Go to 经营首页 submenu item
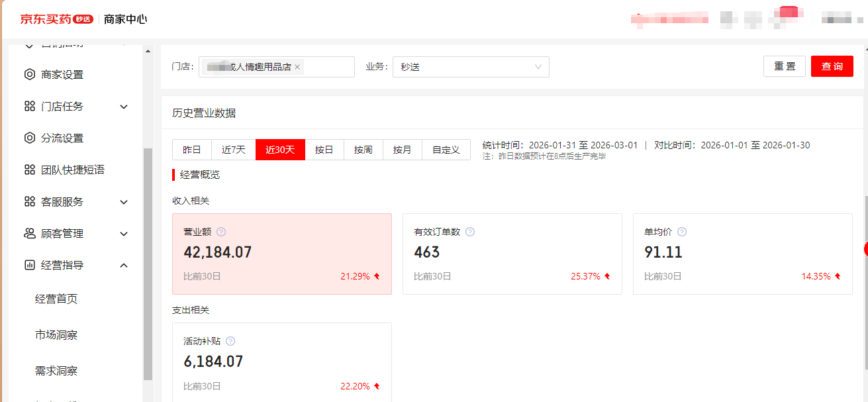The image size is (868, 402). coord(56,299)
